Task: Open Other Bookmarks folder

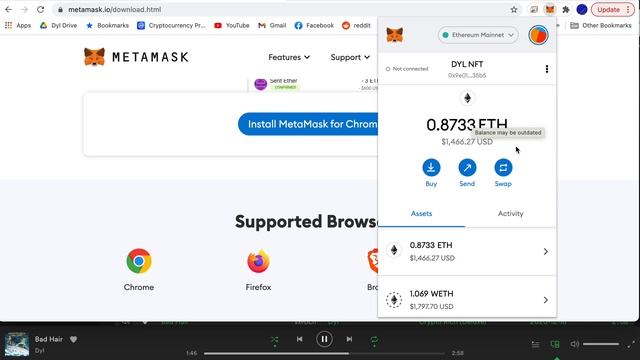Action: (601, 25)
